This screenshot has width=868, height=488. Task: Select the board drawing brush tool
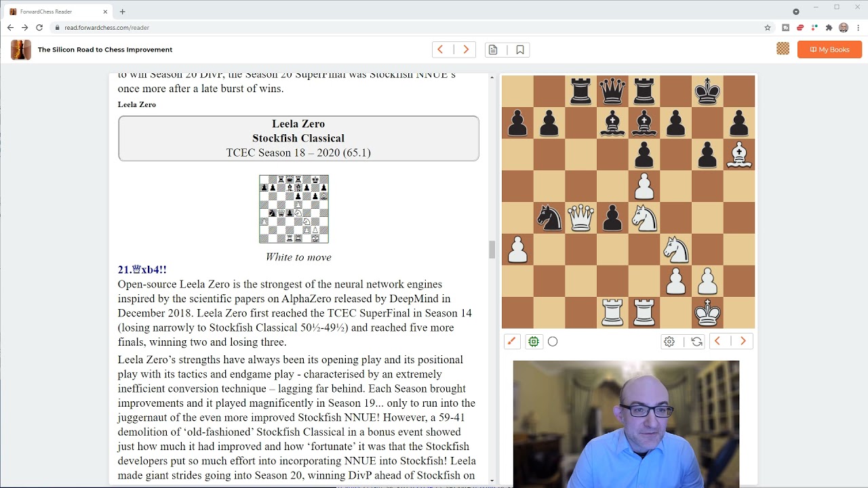click(x=512, y=342)
